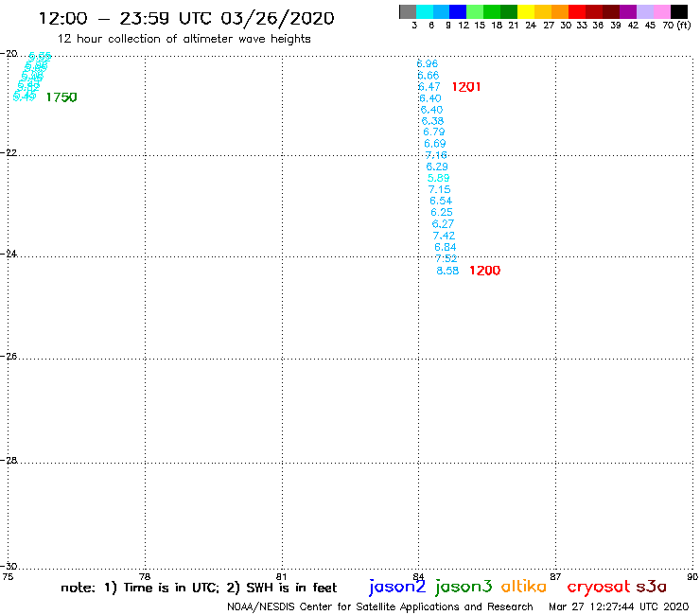Select the 6.66 wave height value
Viewport: 700px width, 615px height.
click(429, 75)
